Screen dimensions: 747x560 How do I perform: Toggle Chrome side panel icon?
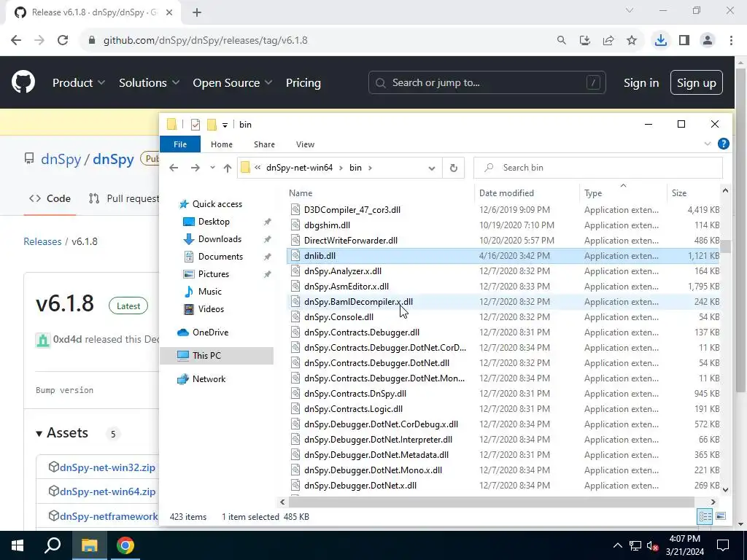tap(684, 41)
